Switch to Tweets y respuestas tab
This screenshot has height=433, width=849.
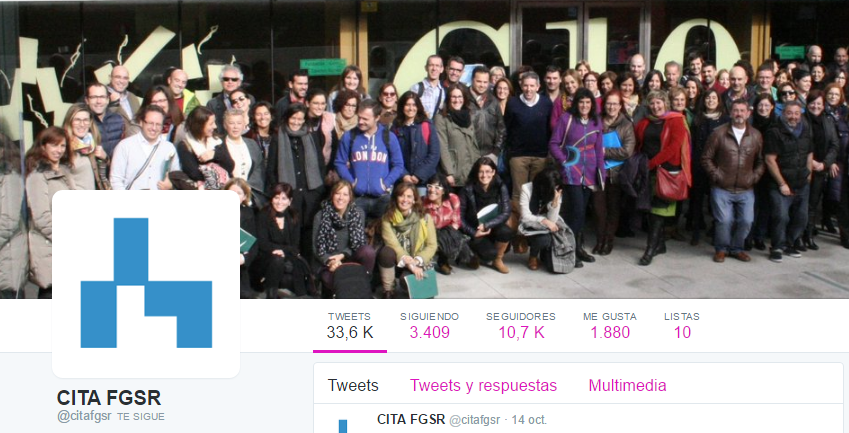(x=483, y=385)
